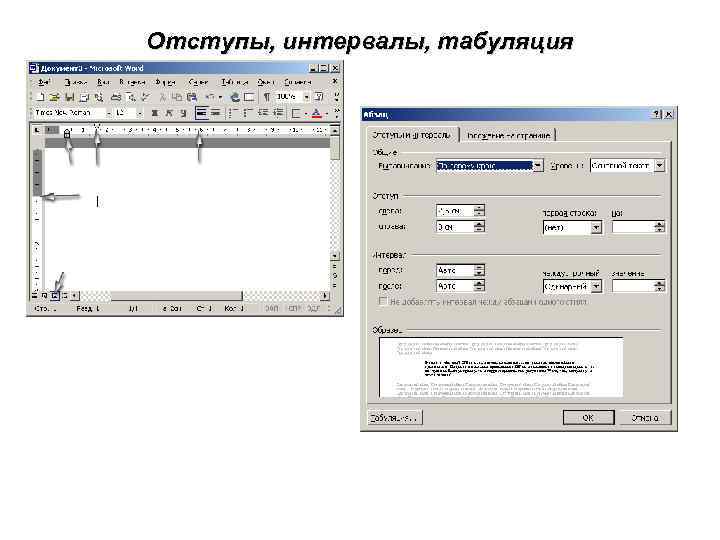Screen dimensions: 720x540
Task: Open the First line (первая строка) dropdown
Action: coord(596,227)
